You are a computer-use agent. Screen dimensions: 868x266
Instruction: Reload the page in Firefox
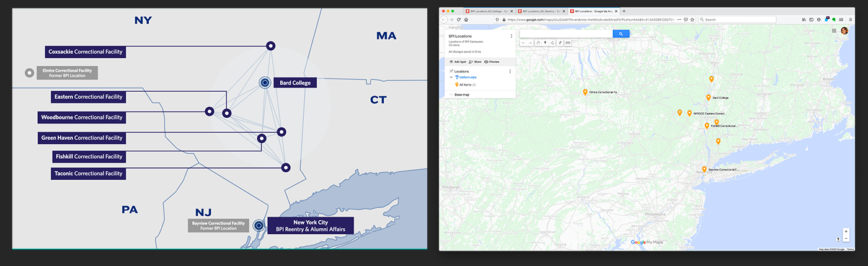pyautogui.click(x=459, y=19)
